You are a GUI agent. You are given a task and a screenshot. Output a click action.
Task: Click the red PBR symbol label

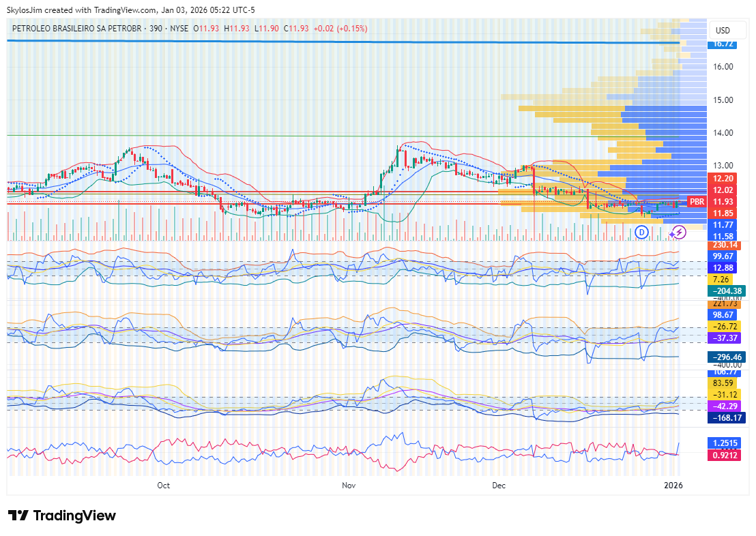click(x=697, y=202)
